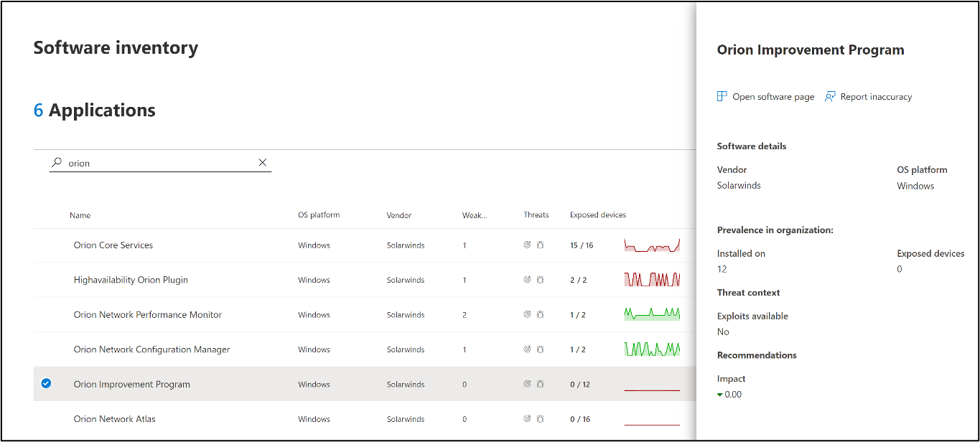The height and width of the screenshot is (442, 980).
Task: Select Orion Core Services from the list
Action: point(113,245)
